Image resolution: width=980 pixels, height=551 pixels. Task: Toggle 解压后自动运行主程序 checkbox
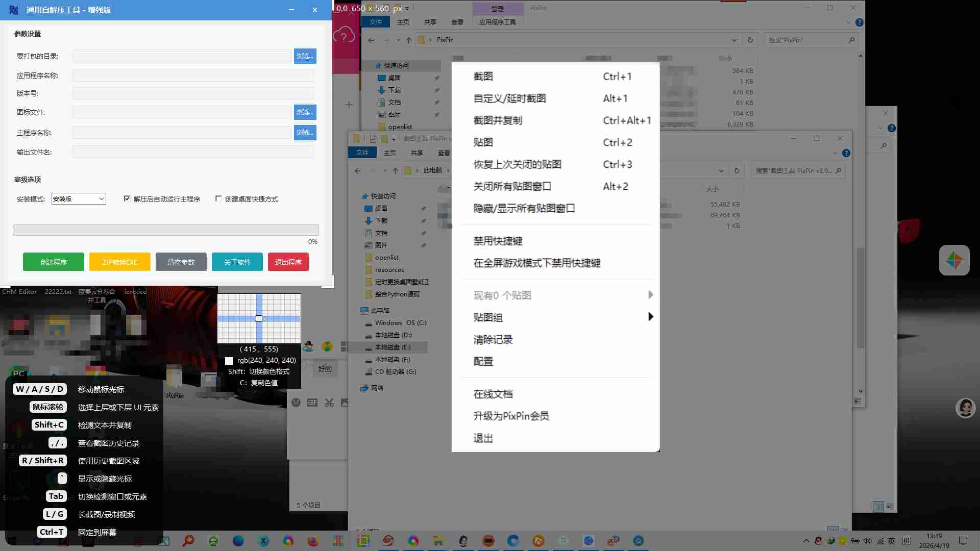coord(127,198)
